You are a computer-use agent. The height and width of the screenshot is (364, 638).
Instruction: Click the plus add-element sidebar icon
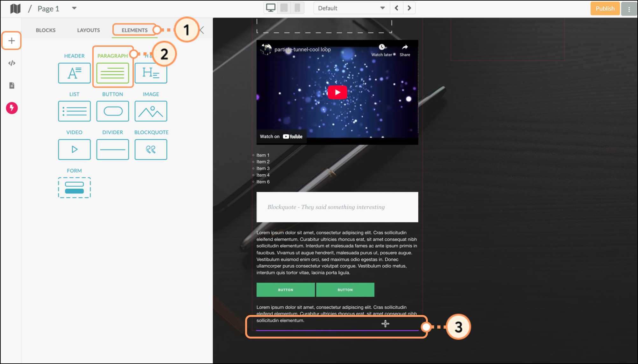click(x=11, y=41)
